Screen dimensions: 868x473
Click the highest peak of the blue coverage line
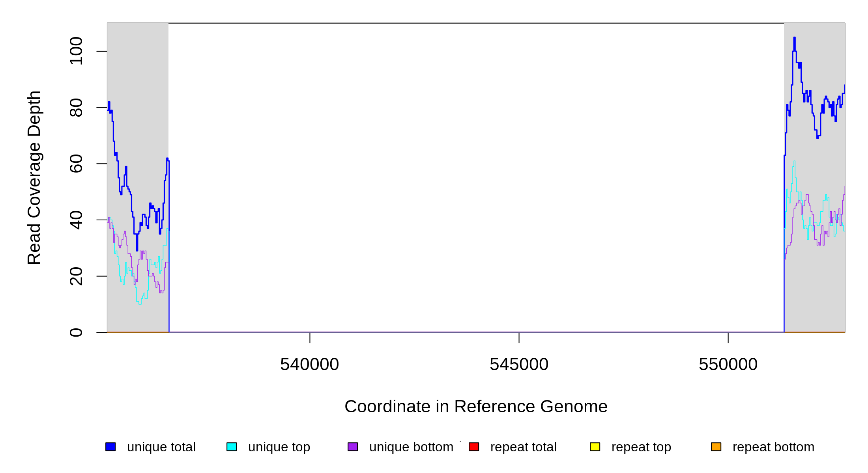click(794, 38)
